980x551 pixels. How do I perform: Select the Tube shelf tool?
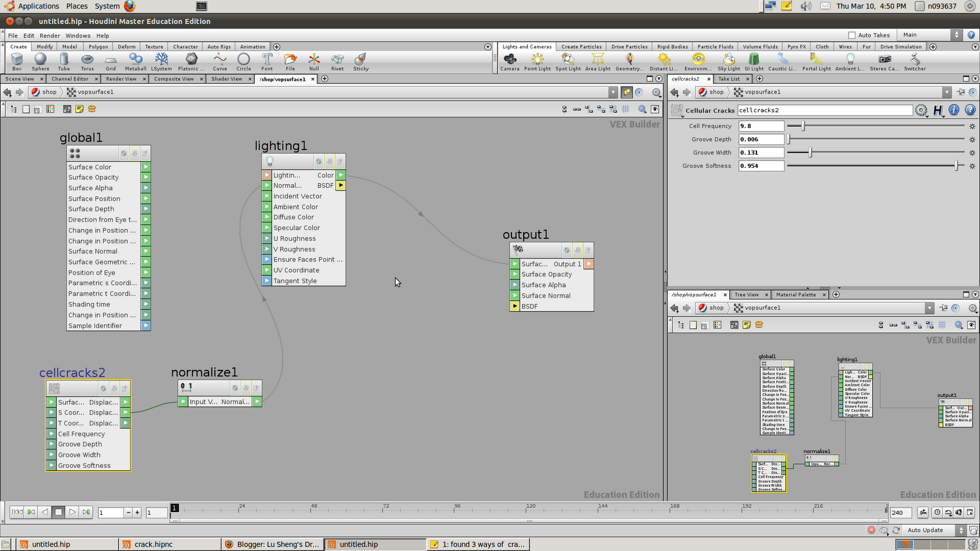(64, 61)
